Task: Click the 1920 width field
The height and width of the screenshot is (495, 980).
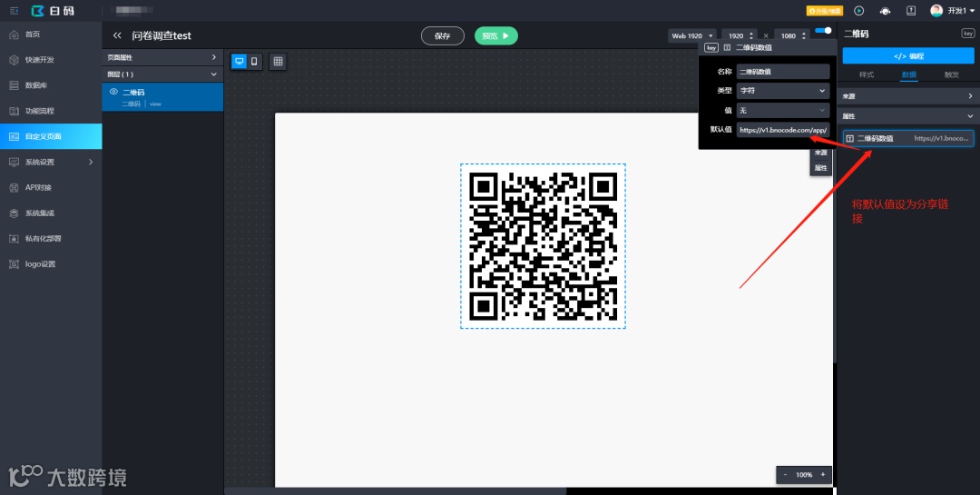Action: (735, 36)
